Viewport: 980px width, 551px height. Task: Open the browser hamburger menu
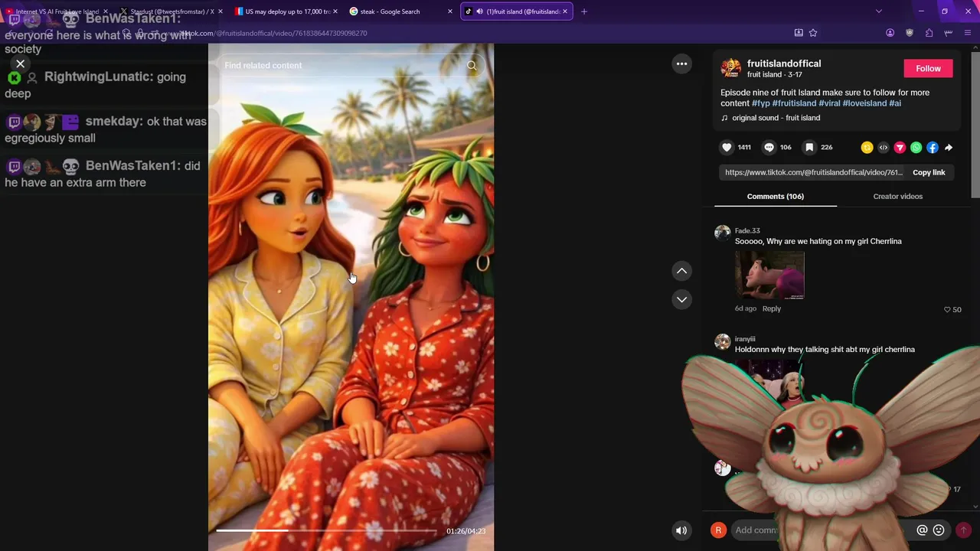(968, 33)
